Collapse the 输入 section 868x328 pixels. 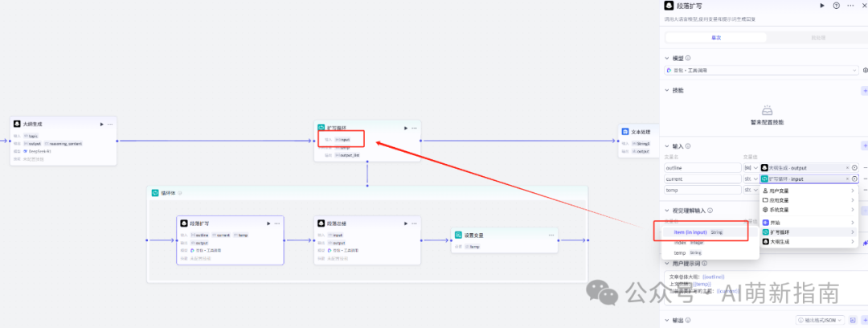click(667, 146)
